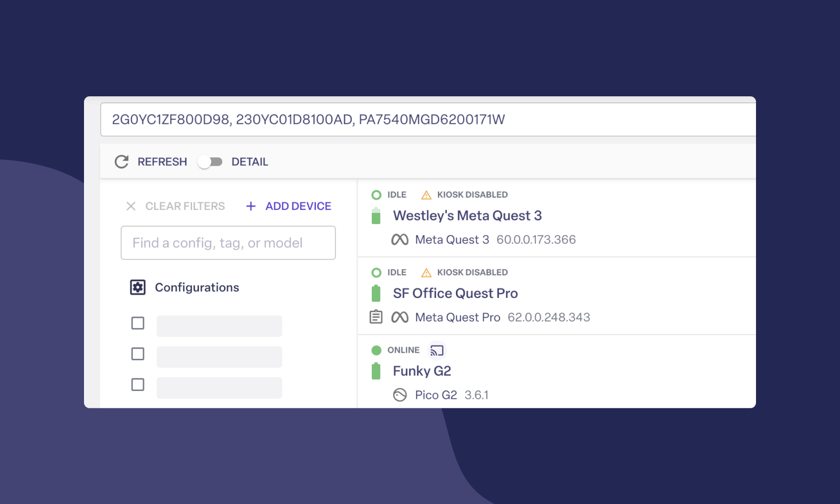Open Funky G2 device
Viewport: 840px width, 504px height.
pyautogui.click(x=422, y=371)
